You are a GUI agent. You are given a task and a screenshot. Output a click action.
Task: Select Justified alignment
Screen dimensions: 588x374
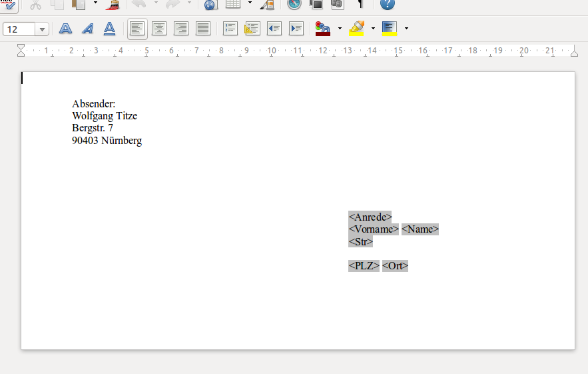click(x=203, y=29)
